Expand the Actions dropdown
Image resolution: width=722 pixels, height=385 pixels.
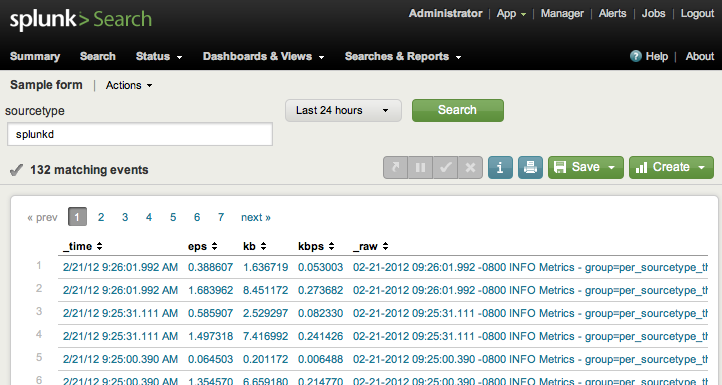click(129, 85)
